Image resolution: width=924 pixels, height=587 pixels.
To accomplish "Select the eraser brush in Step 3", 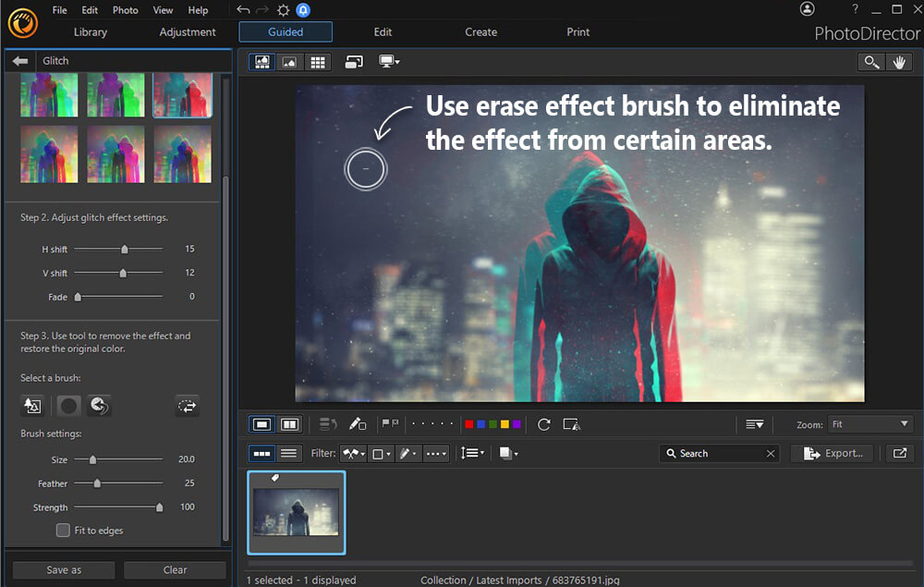I will [x=67, y=406].
